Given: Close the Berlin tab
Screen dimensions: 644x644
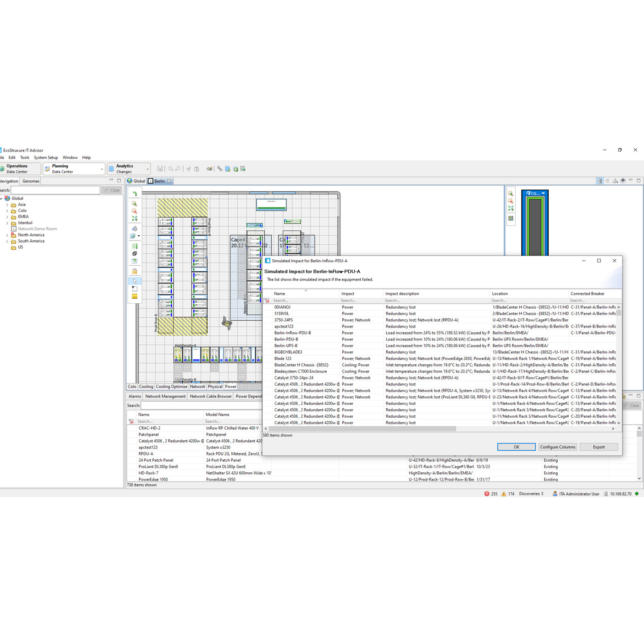Looking at the screenshot, I should [169, 181].
